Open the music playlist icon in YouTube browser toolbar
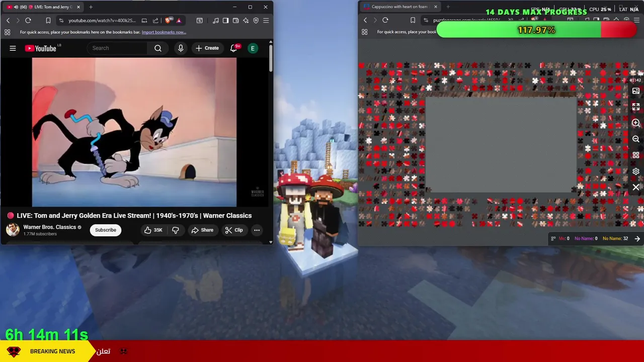The width and height of the screenshot is (644, 362). [x=216, y=21]
